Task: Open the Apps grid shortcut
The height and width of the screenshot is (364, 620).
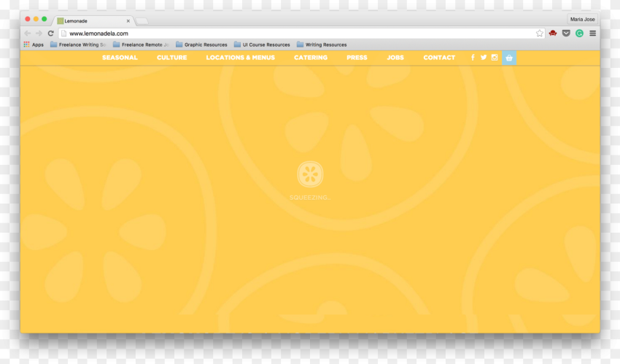Action: point(34,44)
